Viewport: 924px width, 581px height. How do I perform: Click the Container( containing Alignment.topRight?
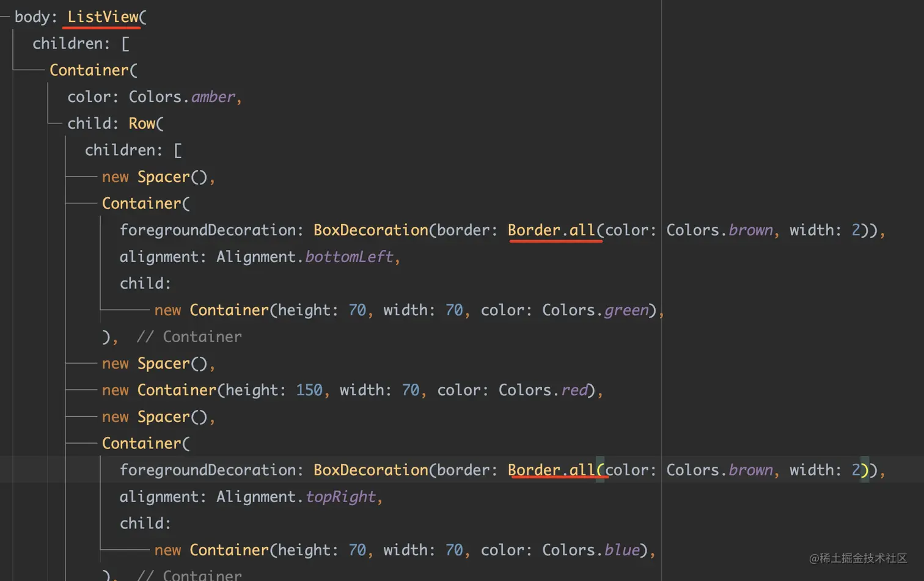point(146,444)
